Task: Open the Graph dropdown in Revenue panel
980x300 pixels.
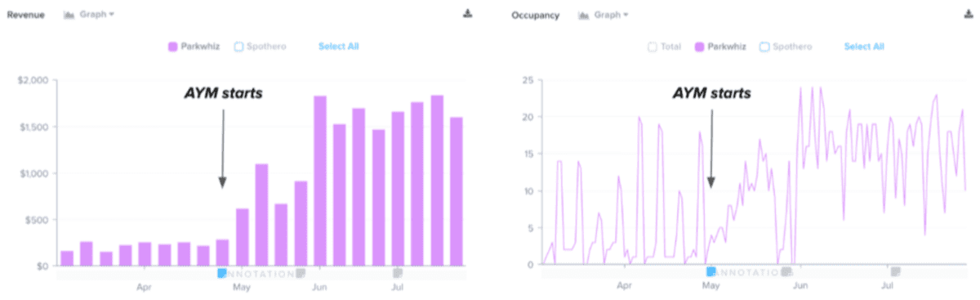Action: pos(96,15)
